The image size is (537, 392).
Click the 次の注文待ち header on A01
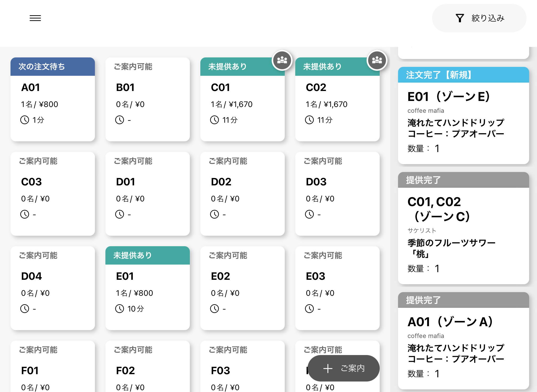coord(53,67)
